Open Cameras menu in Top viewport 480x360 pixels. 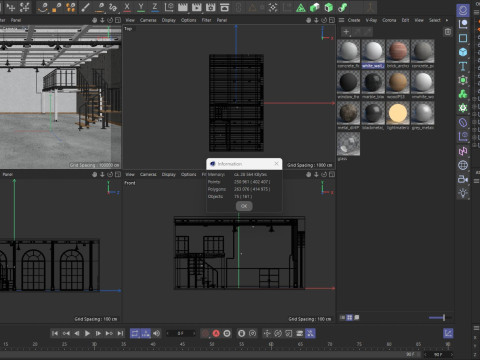coord(148,20)
